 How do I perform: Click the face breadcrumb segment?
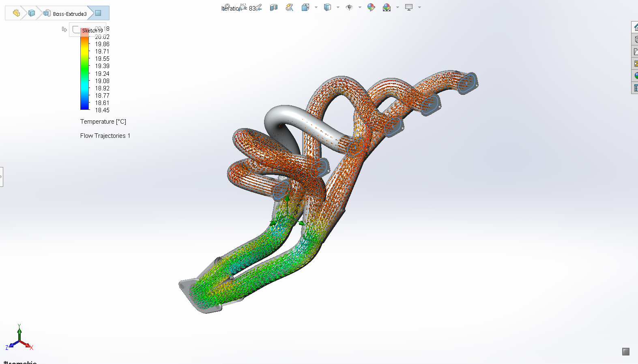pos(99,13)
